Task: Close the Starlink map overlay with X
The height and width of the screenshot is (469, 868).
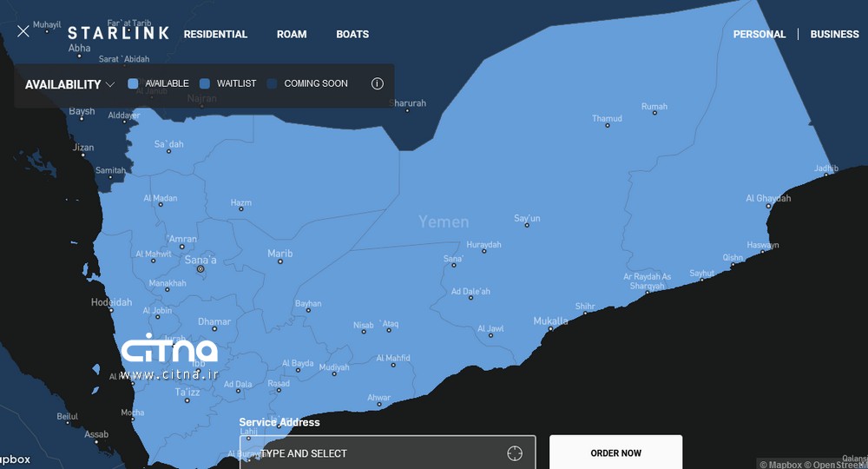Action: (23, 32)
